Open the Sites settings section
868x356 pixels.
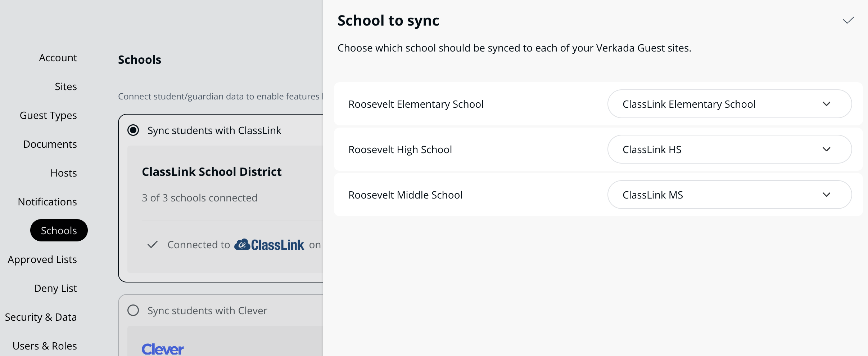pyautogui.click(x=66, y=86)
